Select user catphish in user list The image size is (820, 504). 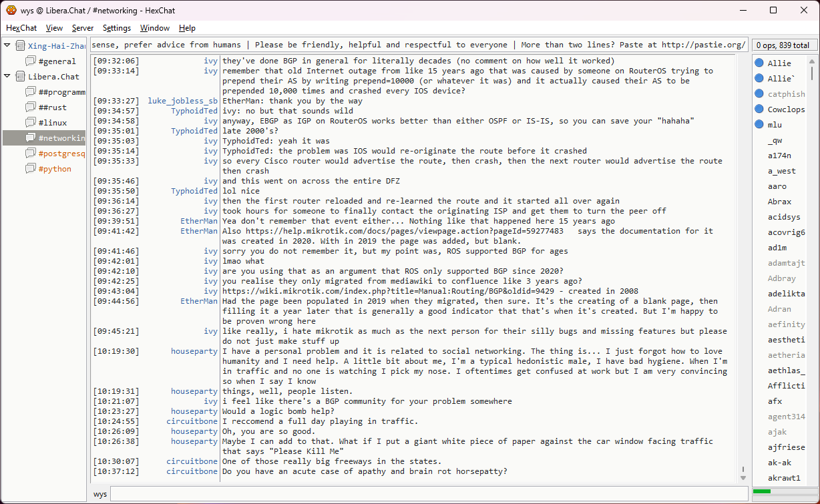(786, 94)
